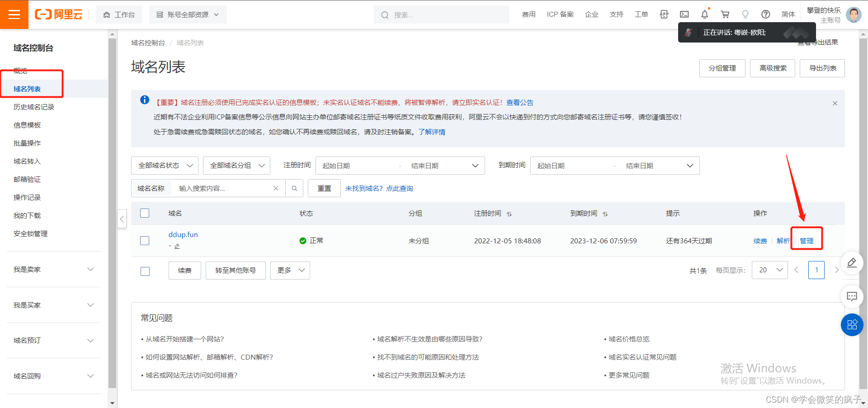Click the 重置 button
Image resolution: width=868 pixels, height=408 pixels.
[324, 188]
